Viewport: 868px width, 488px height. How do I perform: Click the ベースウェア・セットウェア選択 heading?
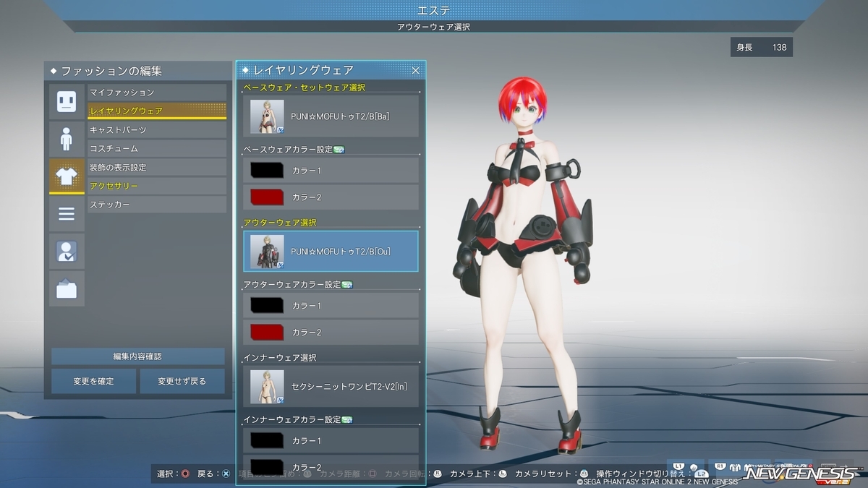[304, 87]
